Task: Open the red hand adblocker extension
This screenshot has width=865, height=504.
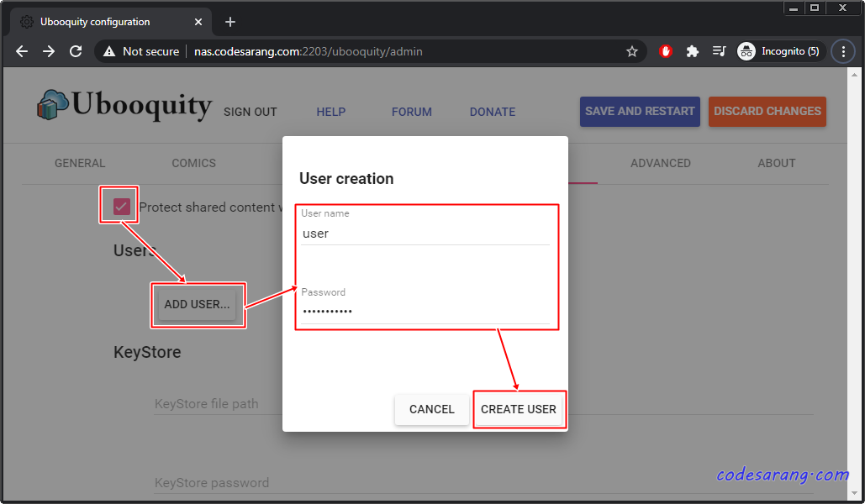Action: 665,51
